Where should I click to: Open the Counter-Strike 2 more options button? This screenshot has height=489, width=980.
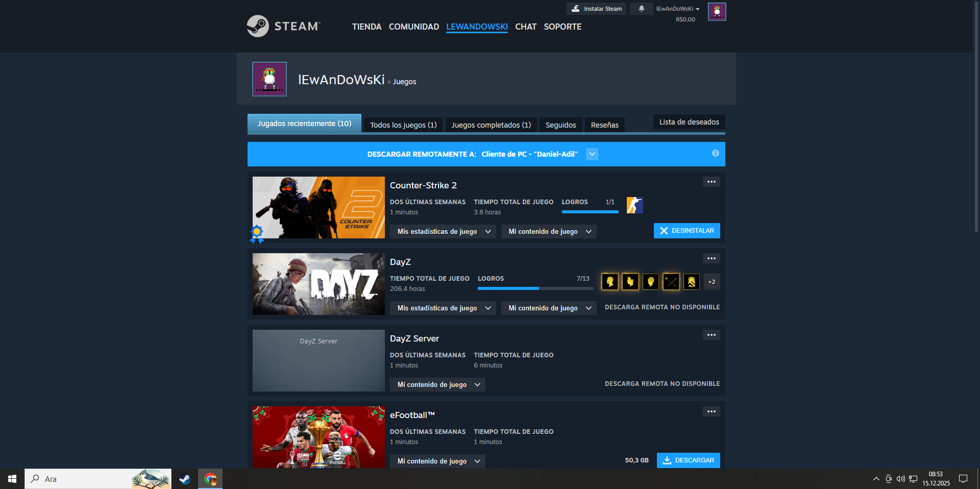(x=711, y=182)
